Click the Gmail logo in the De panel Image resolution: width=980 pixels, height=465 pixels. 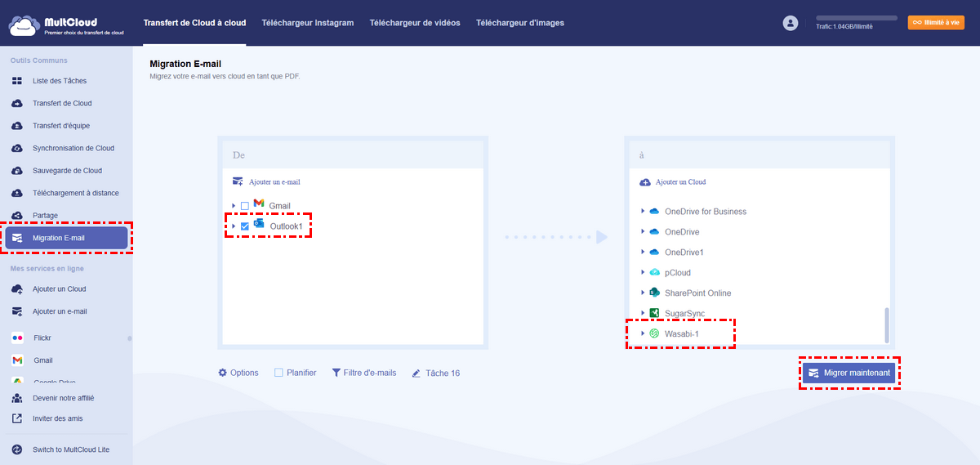pyautogui.click(x=259, y=203)
